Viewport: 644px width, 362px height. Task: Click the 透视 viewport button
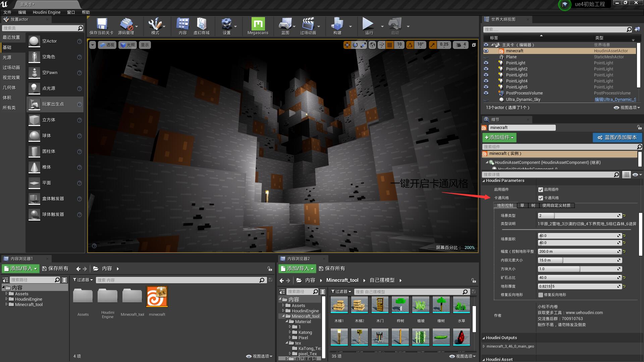tap(107, 45)
